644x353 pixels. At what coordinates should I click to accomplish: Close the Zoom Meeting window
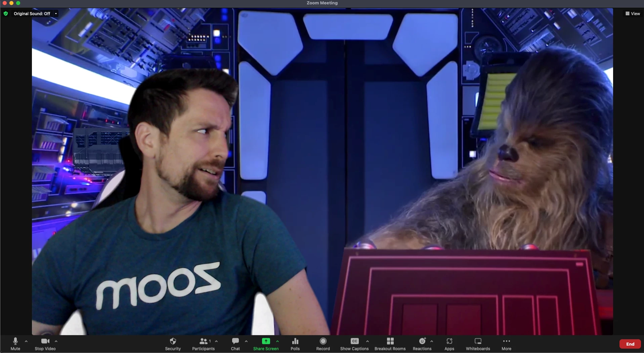(x=5, y=3)
